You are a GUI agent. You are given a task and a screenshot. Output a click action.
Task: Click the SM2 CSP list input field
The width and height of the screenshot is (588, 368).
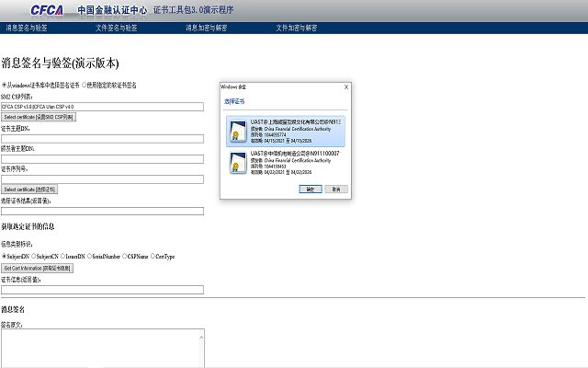pos(102,107)
